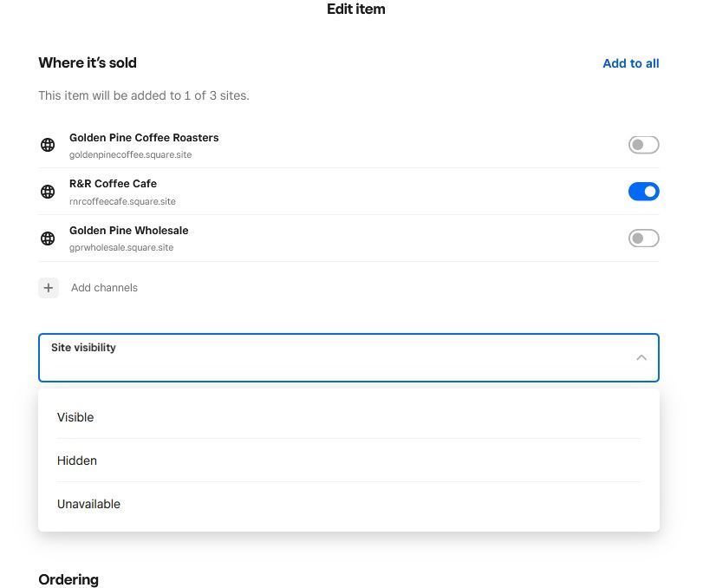Turn on the Golden Pine Wholesale toggle

click(x=643, y=238)
